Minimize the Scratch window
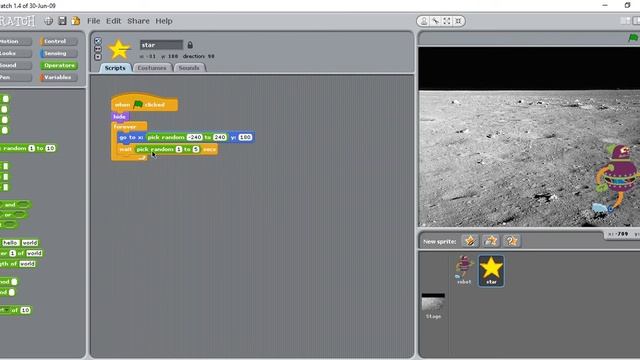This screenshot has width=640, height=360. coord(605,5)
